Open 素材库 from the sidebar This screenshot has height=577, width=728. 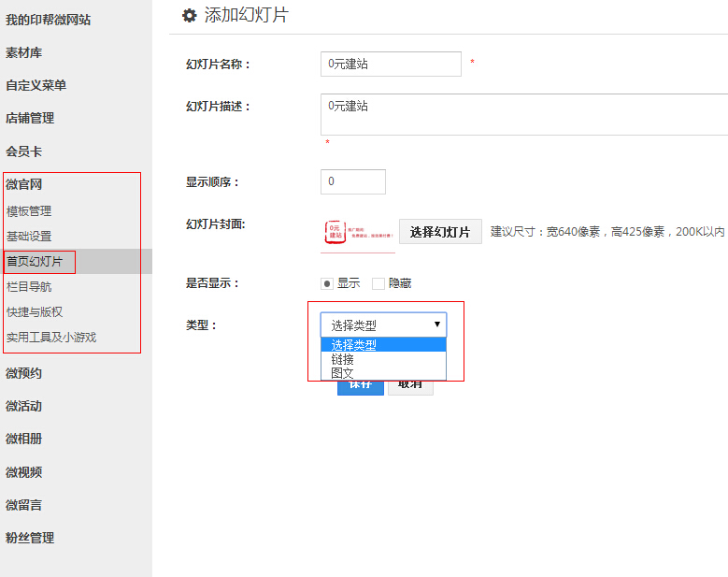[x=24, y=52]
